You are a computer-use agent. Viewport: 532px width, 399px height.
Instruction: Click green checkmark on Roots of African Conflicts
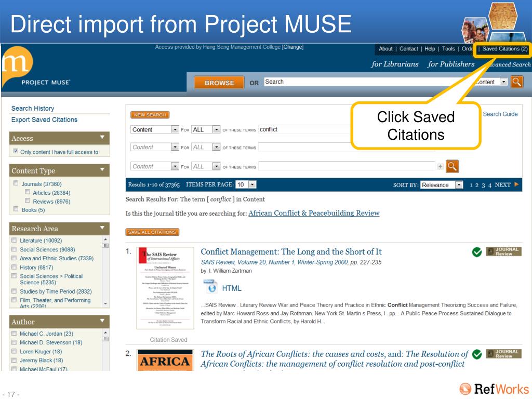[x=477, y=354]
